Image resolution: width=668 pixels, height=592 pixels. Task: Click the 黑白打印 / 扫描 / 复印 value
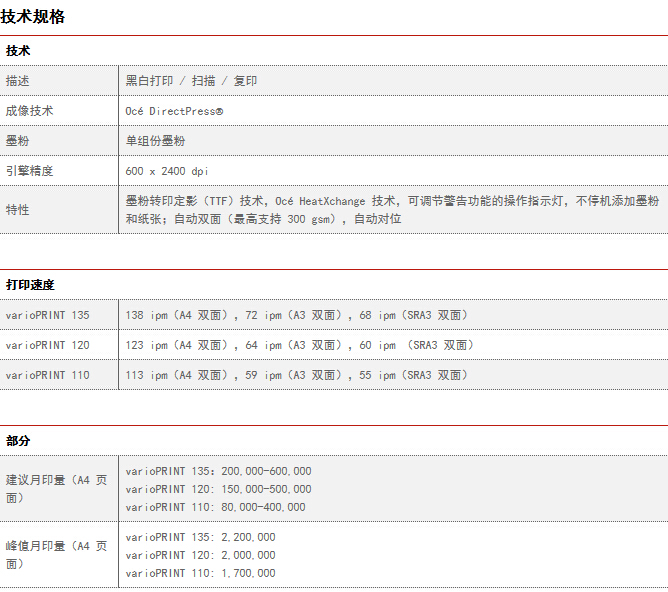(x=191, y=80)
